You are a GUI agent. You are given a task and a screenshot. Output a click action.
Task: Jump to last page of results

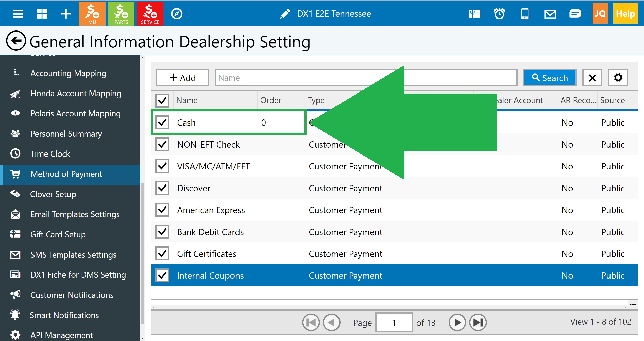click(478, 322)
